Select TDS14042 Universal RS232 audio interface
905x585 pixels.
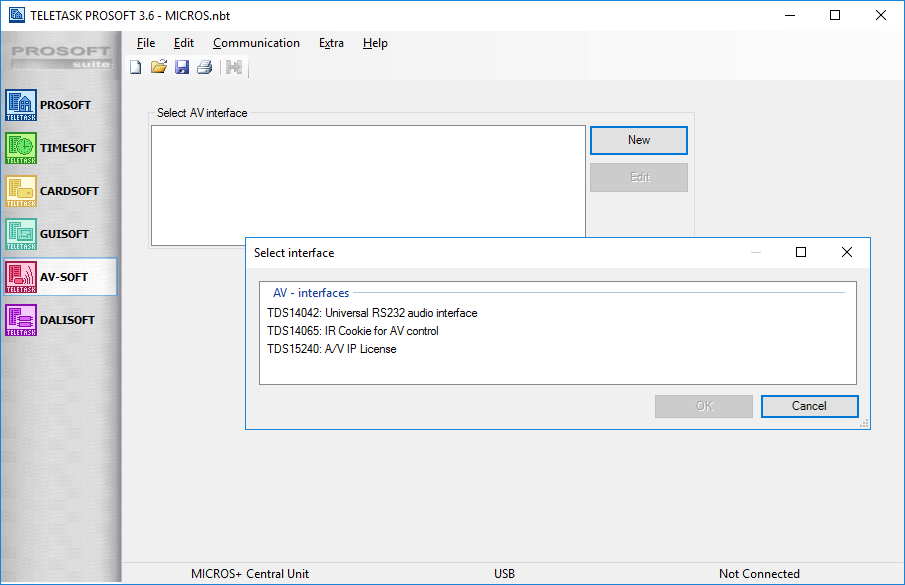coord(372,313)
